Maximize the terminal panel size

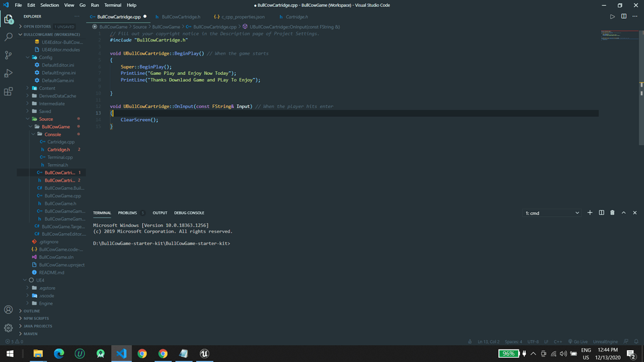click(x=623, y=212)
